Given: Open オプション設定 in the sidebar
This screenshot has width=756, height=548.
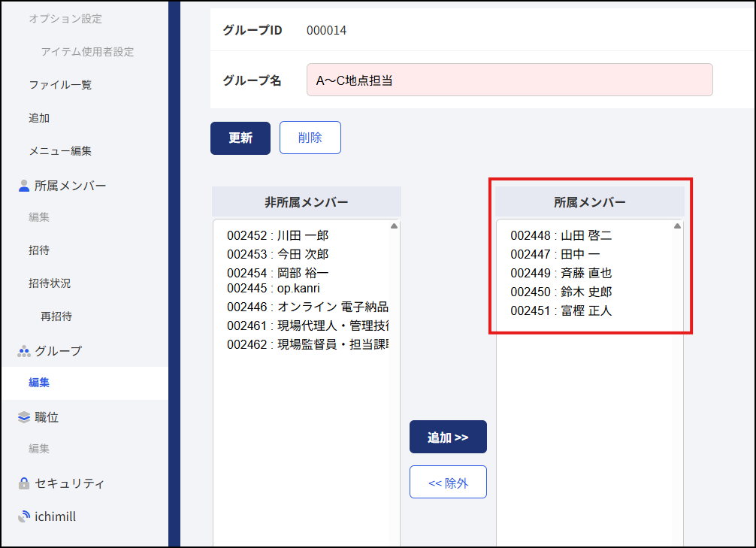Looking at the screenshot, I should tap(65, 19).
